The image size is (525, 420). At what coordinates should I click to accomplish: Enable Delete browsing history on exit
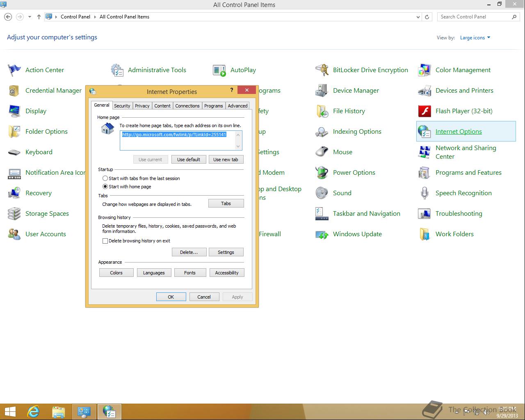click(x=105, y=241)
